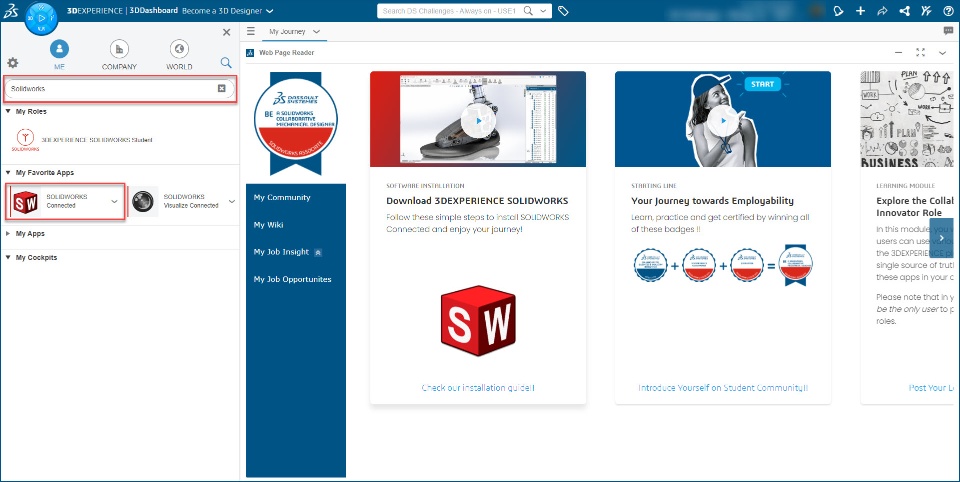Maximize the Web Page Reader widget
960x482 pixels.
(x=920, y=53)
